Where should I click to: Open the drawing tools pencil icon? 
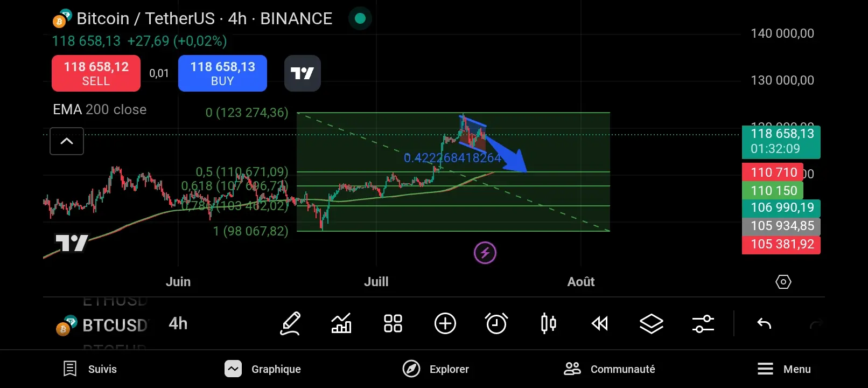pyautogui.click(x=290, y=323)
